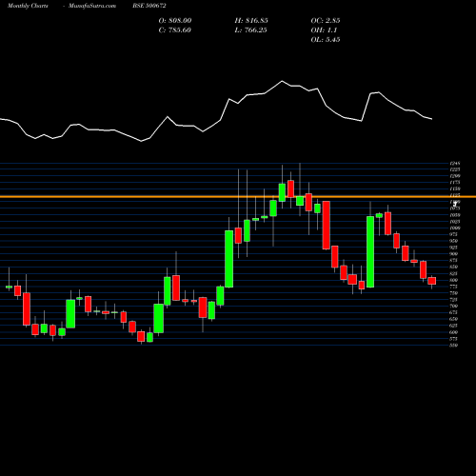Click the 1050 price axis label
476x476 pixels.
point(455,215)
